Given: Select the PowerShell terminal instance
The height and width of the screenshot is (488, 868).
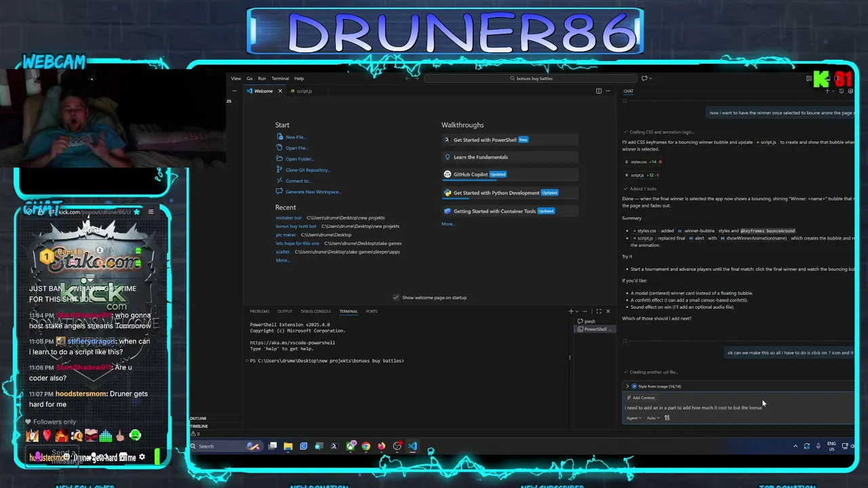Looking at the screenshot, I should pos(594,329).
